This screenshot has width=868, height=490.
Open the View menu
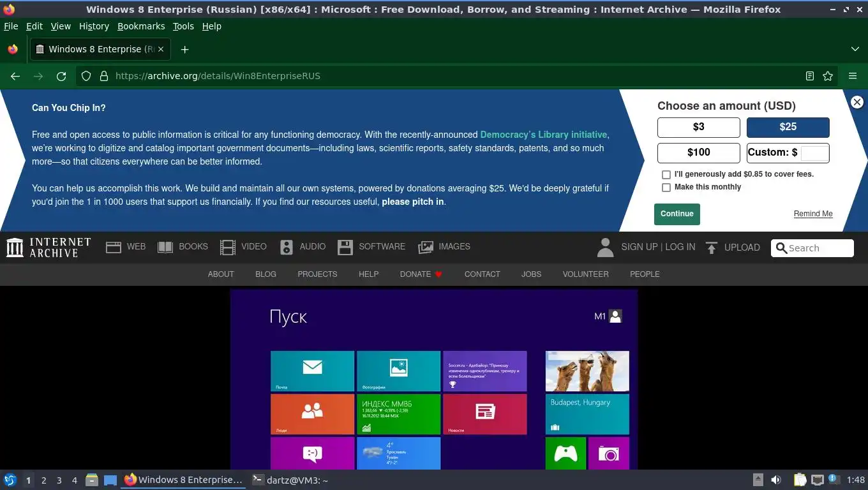(x=61, y=26)
